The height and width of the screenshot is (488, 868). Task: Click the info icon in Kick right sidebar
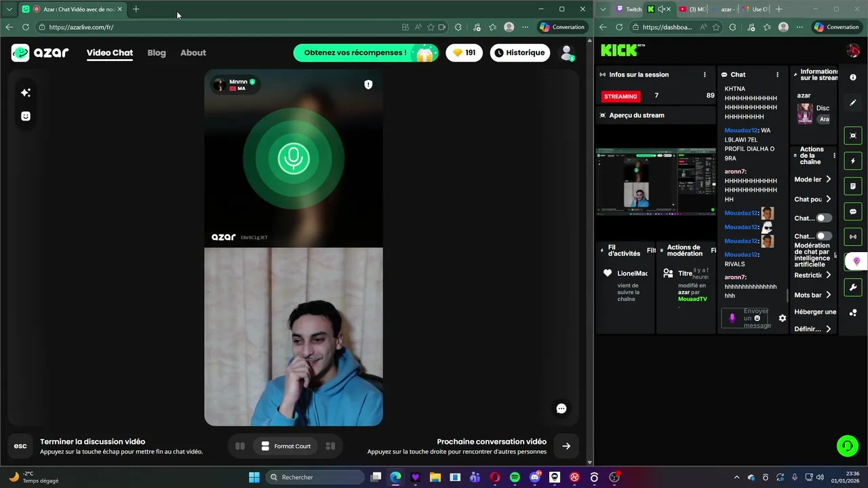click(853, 77)
